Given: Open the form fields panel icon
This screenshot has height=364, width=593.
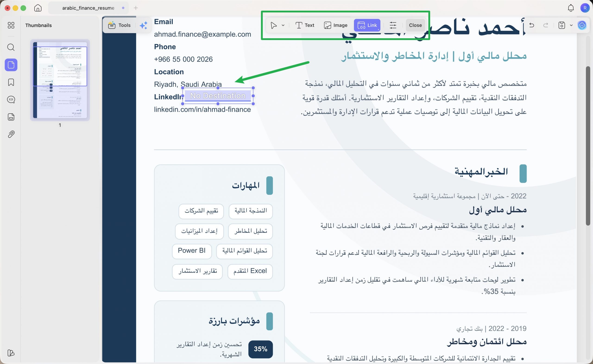Looking at the screenshot, I should [x=11, y=117].
